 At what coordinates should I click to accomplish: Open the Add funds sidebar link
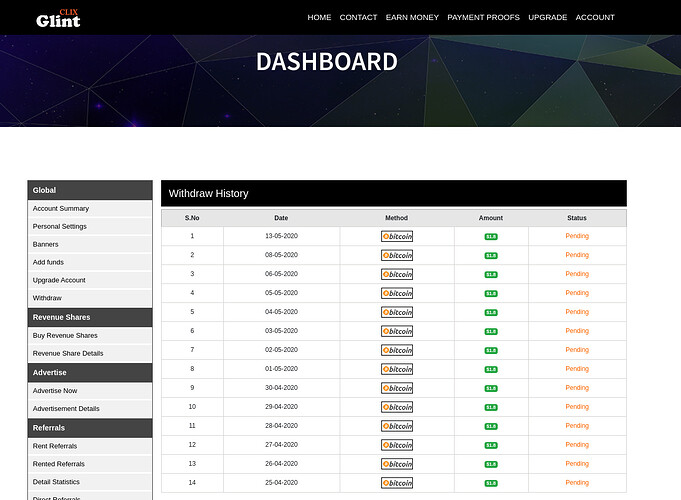50,262
